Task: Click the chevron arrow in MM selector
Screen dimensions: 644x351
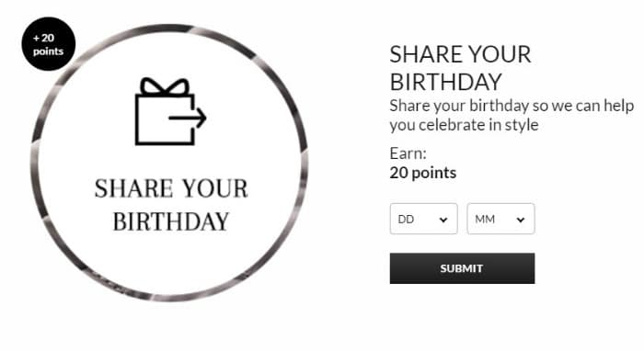Action: 521,220
